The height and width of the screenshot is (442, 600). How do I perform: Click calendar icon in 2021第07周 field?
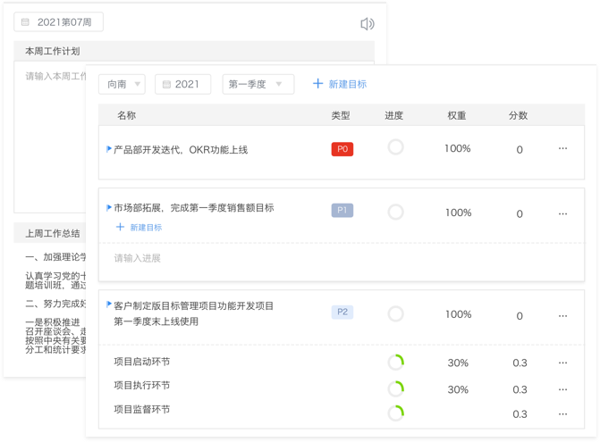[25, 22]
